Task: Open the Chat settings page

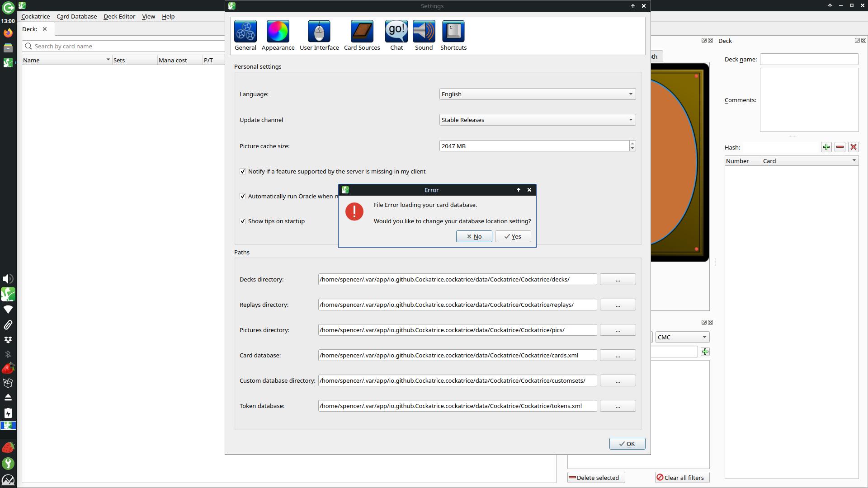Action: tap(396, 36)
